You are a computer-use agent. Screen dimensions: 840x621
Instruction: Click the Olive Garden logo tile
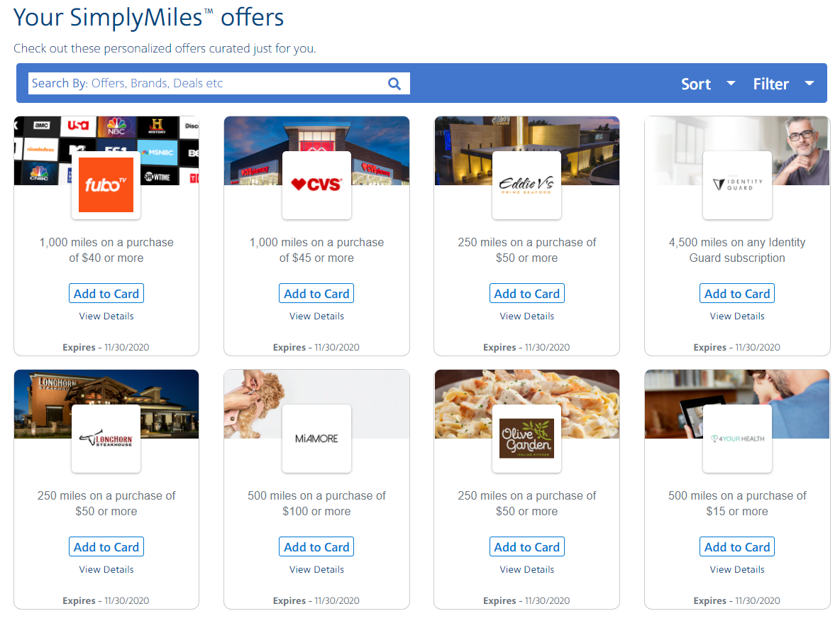click(x=526, y=439)
